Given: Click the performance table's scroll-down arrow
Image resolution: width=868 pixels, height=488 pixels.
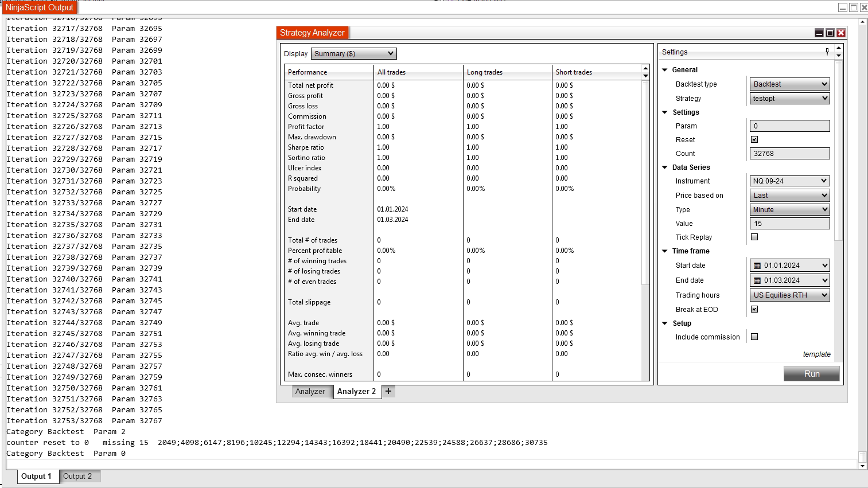Looking at the screenshot, I should [645, 76].
